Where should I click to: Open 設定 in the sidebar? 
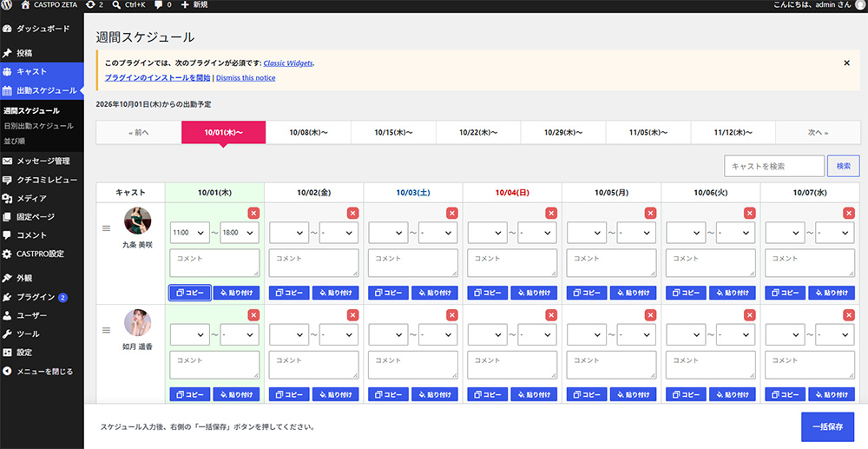[42, 352]
